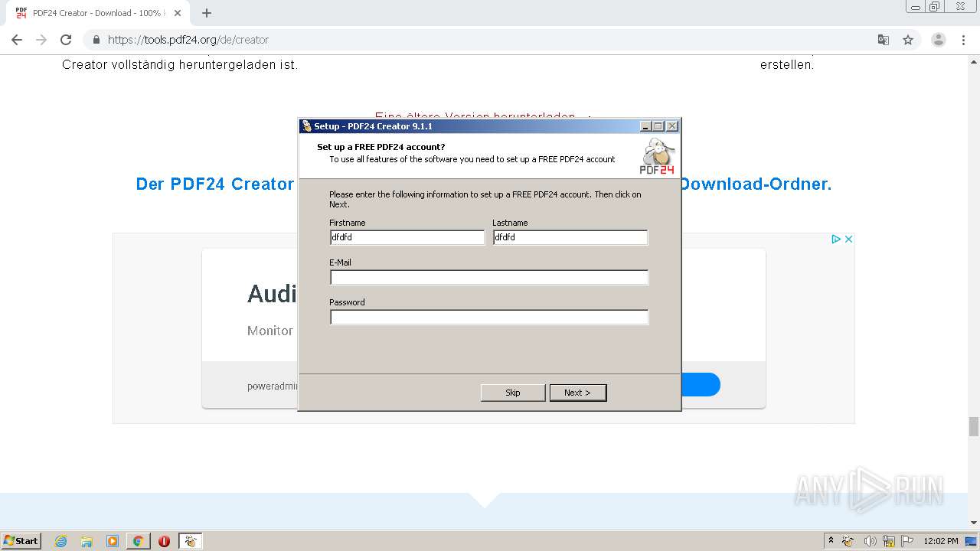Reload the current Chrome page
This screenshot has width=980, height=551.
(x=66, y=40)
